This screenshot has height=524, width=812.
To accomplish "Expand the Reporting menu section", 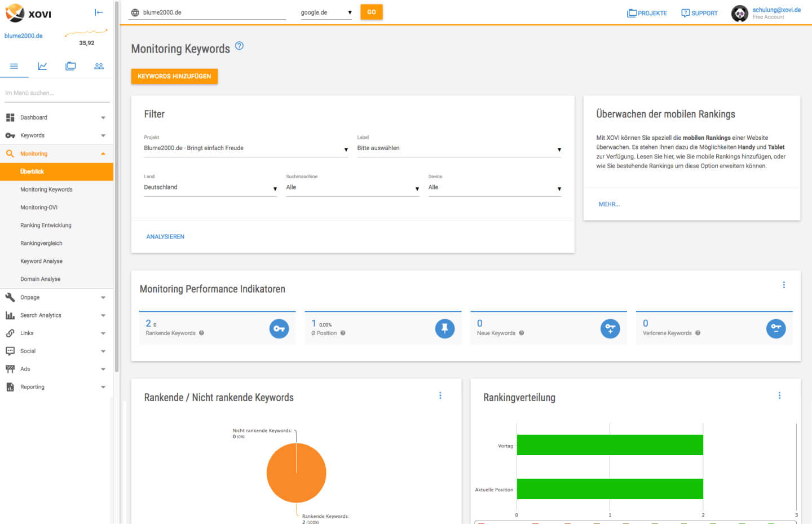I will click(103, 388).
